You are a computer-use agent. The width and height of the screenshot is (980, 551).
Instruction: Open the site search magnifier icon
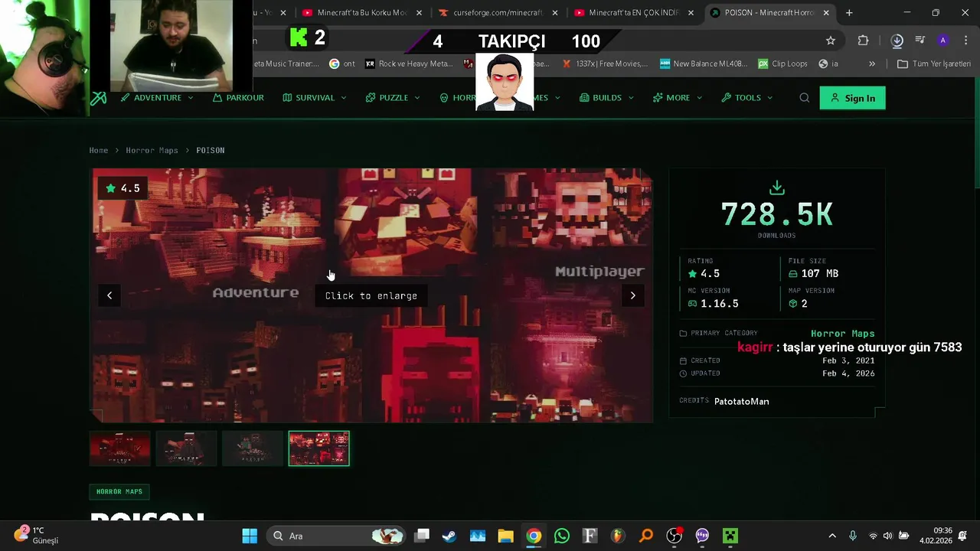pos(804,98)
